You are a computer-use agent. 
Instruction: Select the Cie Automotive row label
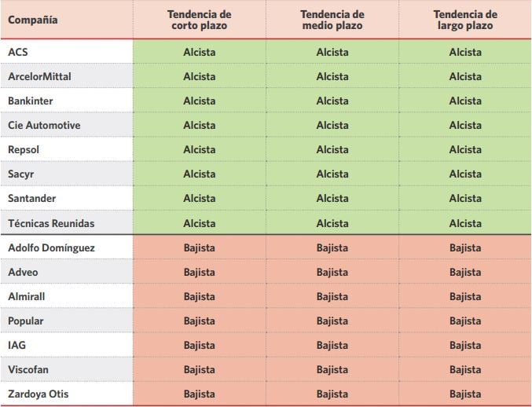pyautogui.click(x=44, y=125)
